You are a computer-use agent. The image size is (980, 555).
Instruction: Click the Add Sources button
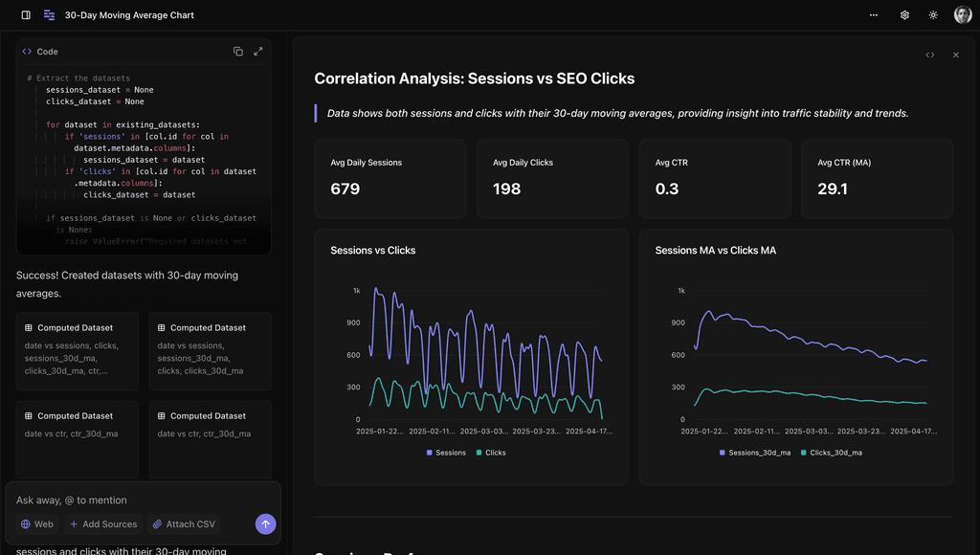pyautogui.click(x=102, y=524)
